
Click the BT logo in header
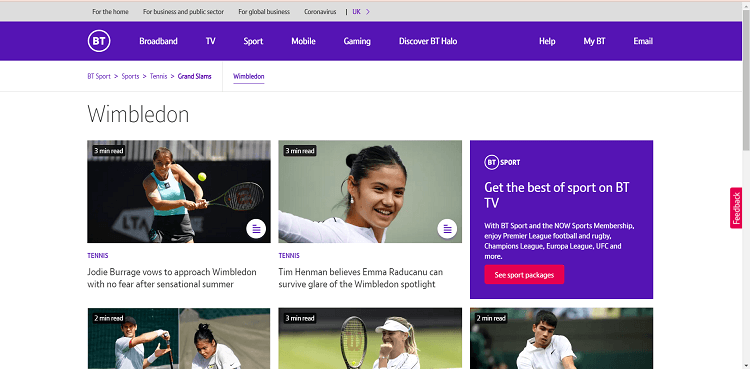(99, 41)
